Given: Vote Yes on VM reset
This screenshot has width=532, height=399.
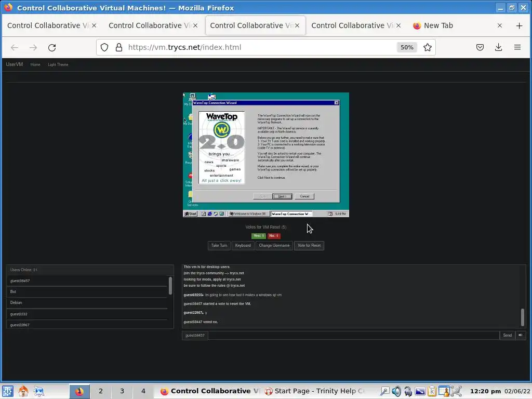Looking at the screenshot, I should (x=259, y=236).
